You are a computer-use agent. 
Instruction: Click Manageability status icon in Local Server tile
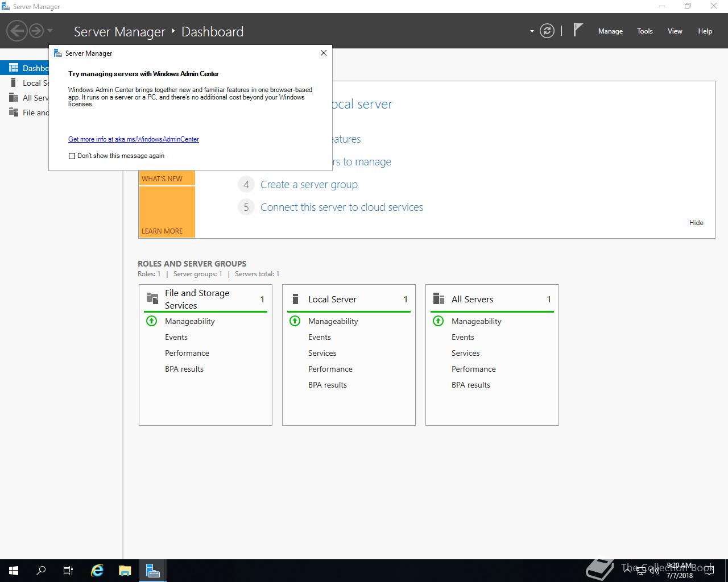tap(295, 321)
